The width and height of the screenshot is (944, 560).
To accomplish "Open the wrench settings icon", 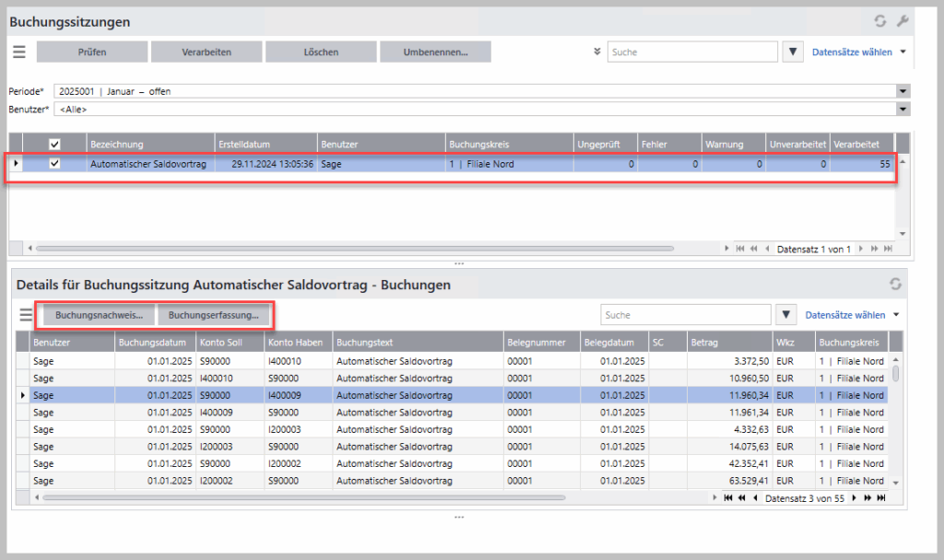I will (x=902, y=21).
